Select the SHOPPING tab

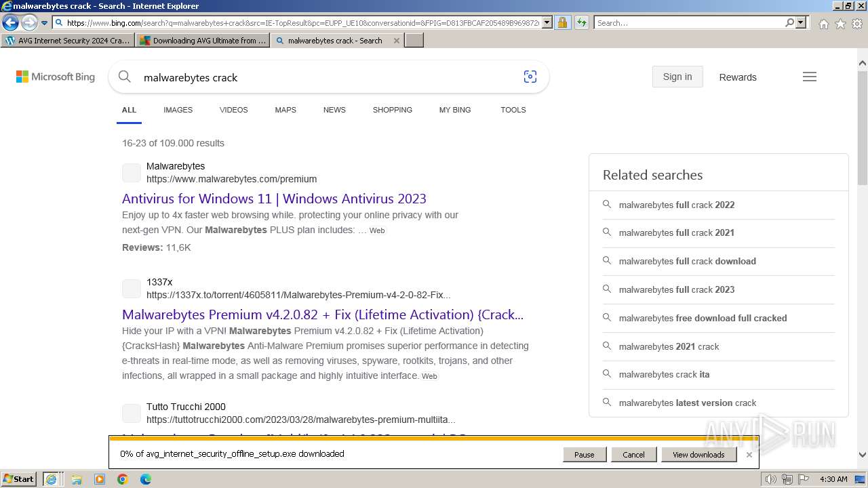[x=392, y=110]
